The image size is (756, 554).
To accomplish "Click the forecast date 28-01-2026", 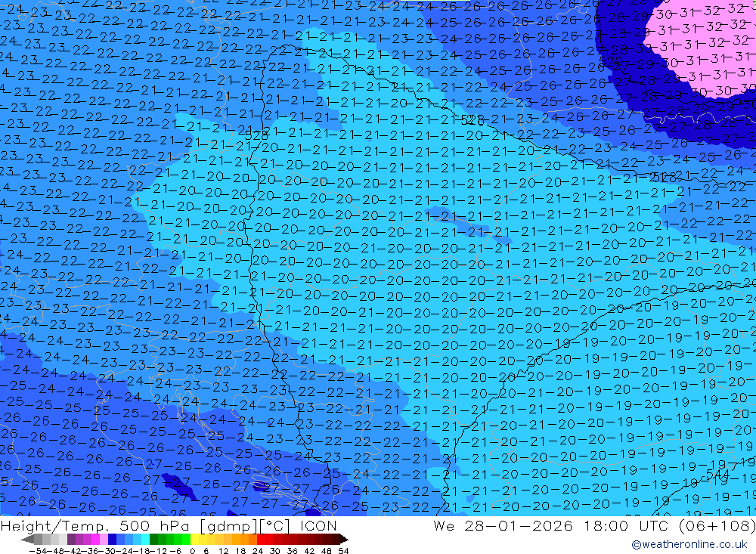I will tap(519, 525).
